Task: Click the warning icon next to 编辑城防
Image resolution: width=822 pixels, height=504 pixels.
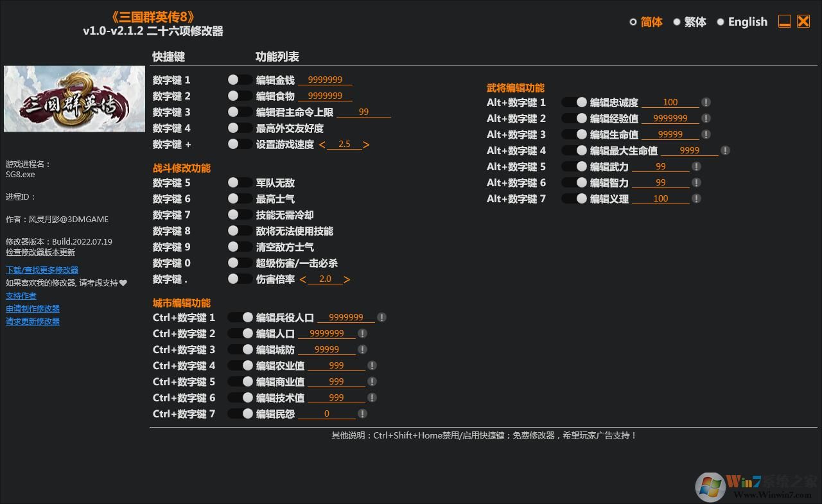Action: 363,349
